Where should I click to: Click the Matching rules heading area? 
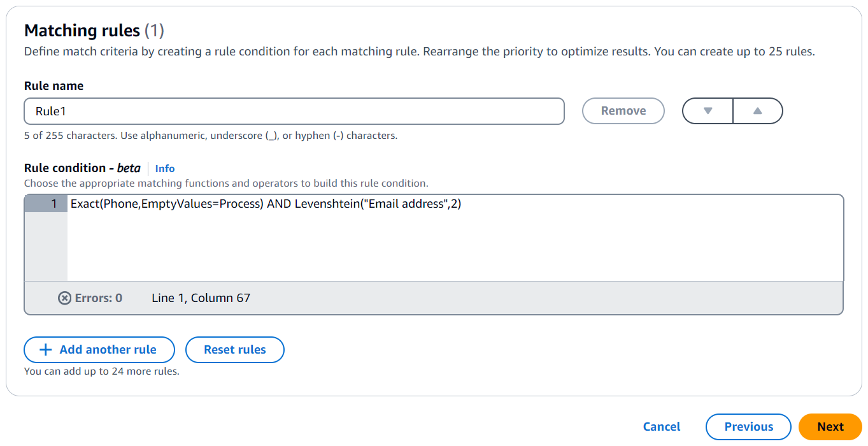[x=83, y=30]
